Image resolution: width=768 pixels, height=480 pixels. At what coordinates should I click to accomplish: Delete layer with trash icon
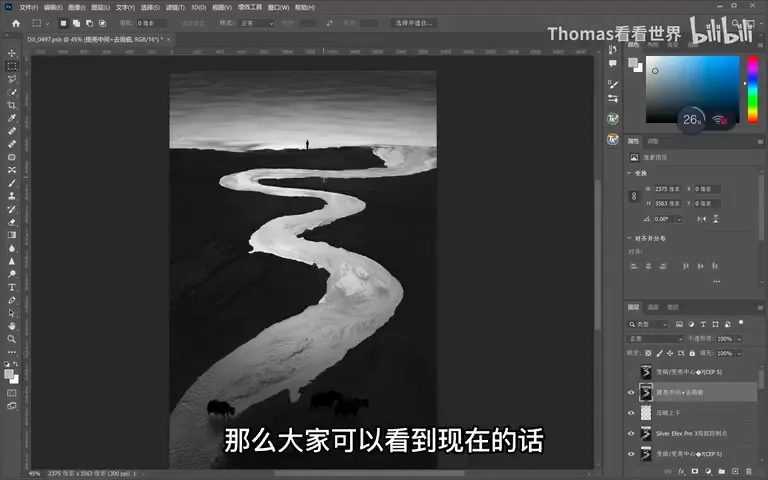[748, 471]
